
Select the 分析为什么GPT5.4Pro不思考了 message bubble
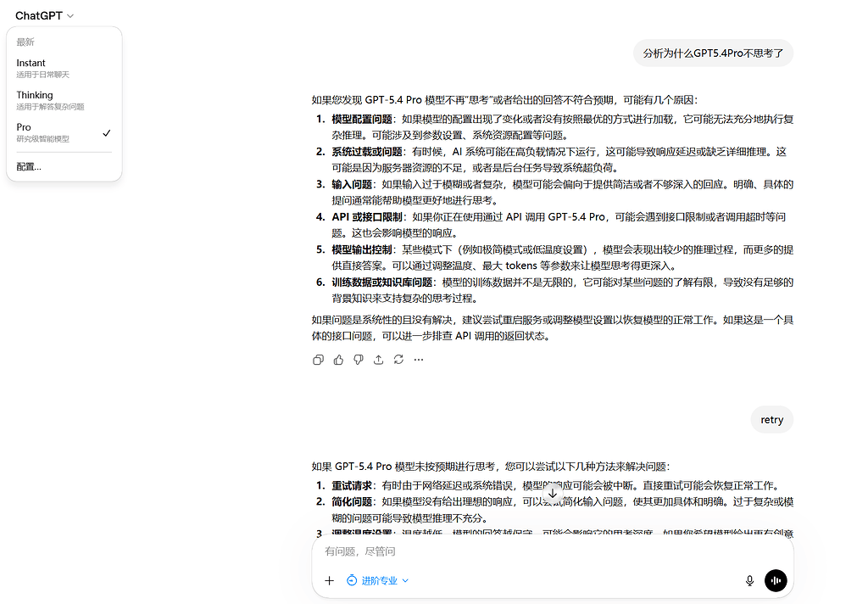click(x=713, y=53)
